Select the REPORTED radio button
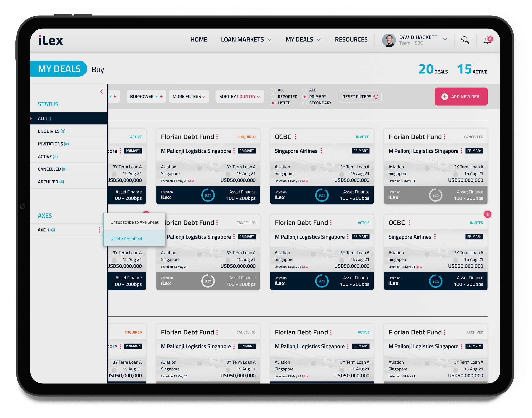 pos(273,97)
